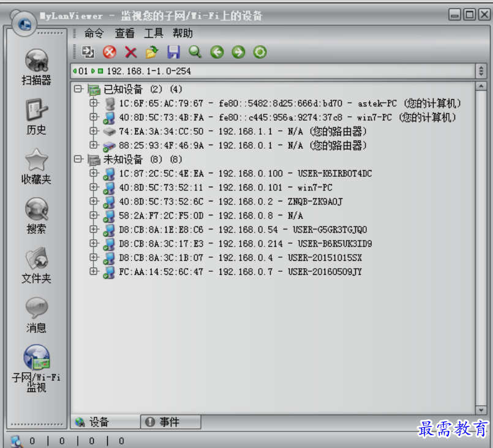Click the IP range stepper beside the address bar

pyautogui.click(x=481, y=70)
